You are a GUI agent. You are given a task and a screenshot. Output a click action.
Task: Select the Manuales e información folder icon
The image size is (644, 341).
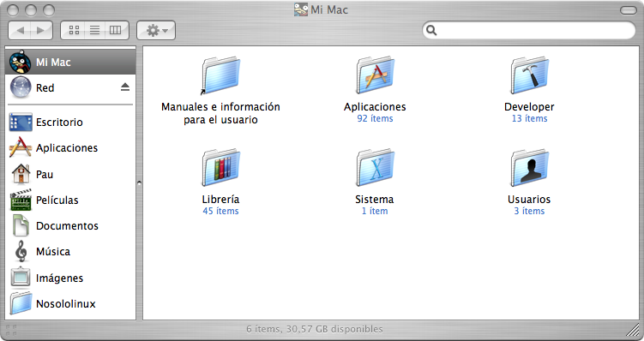pyautogui.click(x=220, y=75)
